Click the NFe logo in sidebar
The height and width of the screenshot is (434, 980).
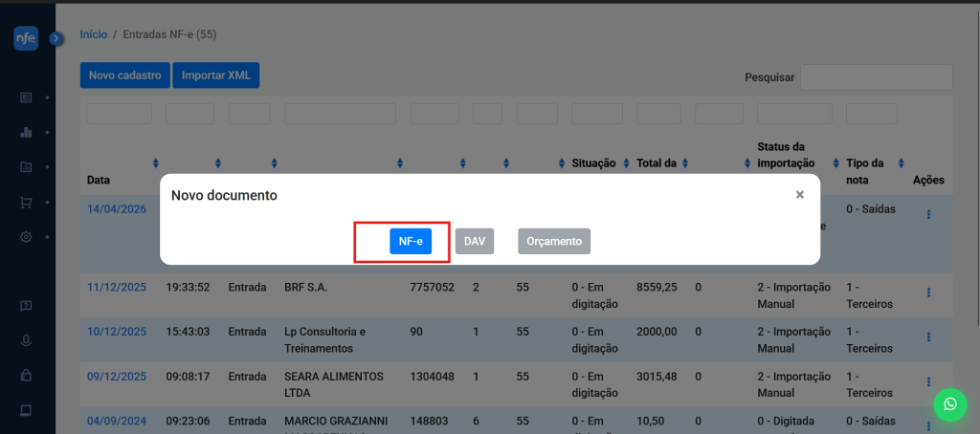tap(26, 38)
